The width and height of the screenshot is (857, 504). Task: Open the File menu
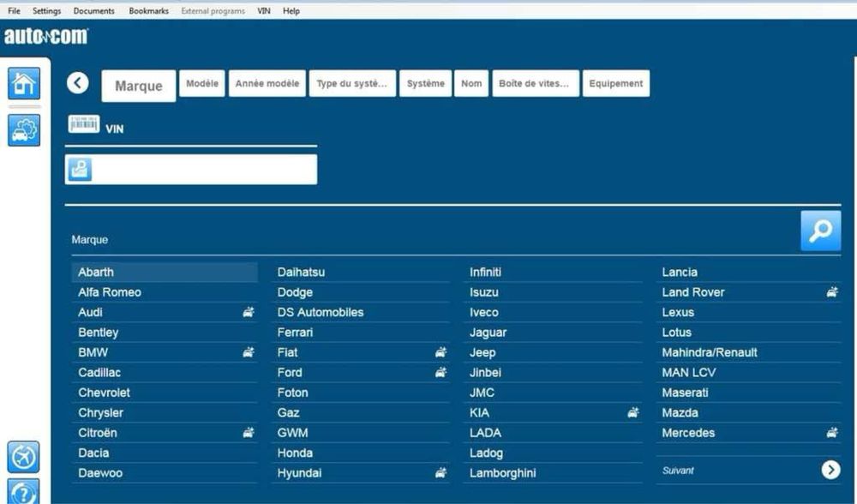[14, 10]
